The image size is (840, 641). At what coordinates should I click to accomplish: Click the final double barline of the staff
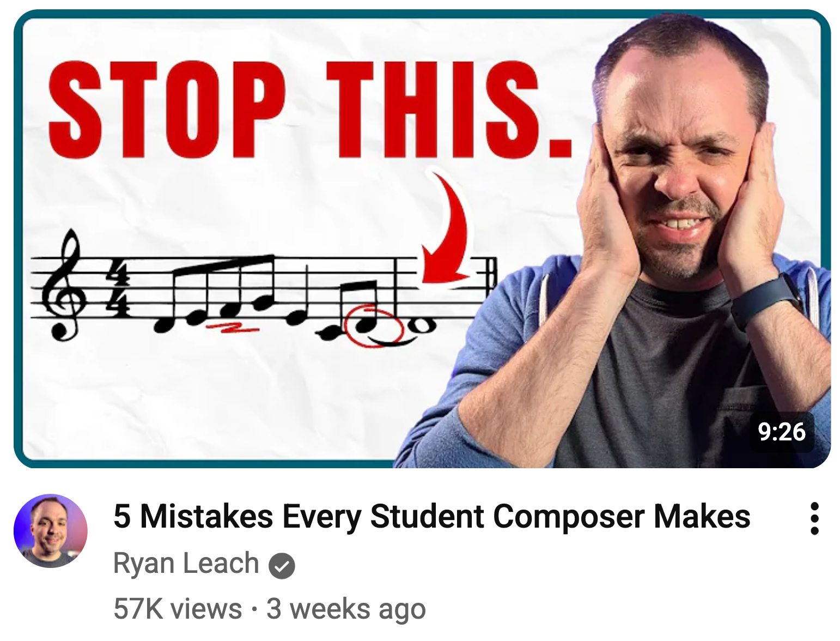(x=491, y=274)
